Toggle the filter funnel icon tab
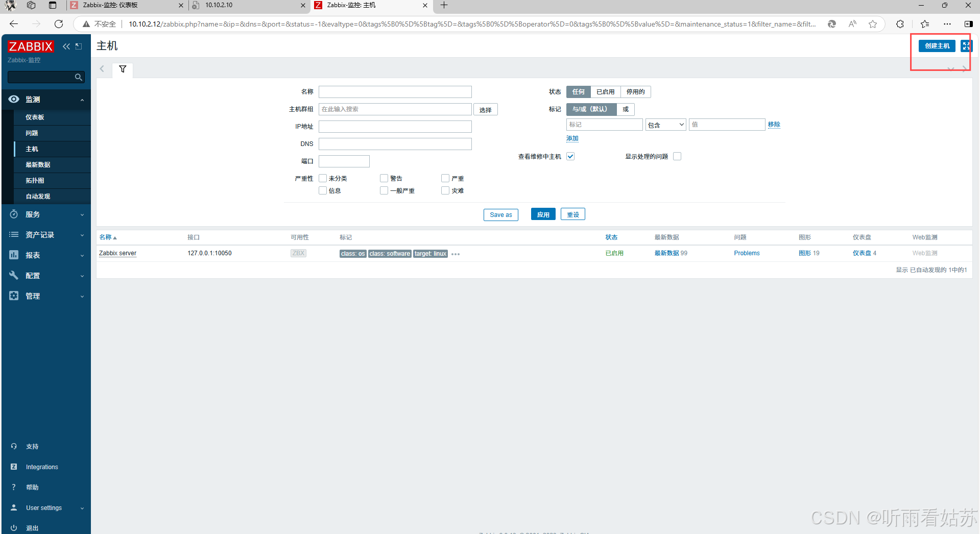The width and height of the screenshot is (980, 534). pos(123,69)
